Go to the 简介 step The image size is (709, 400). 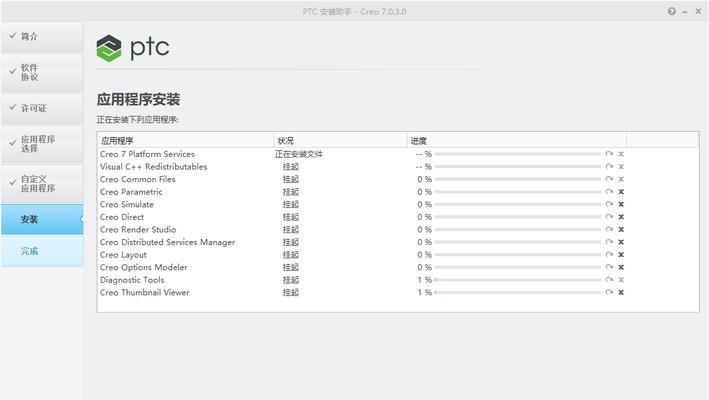[x=42, y=37]
